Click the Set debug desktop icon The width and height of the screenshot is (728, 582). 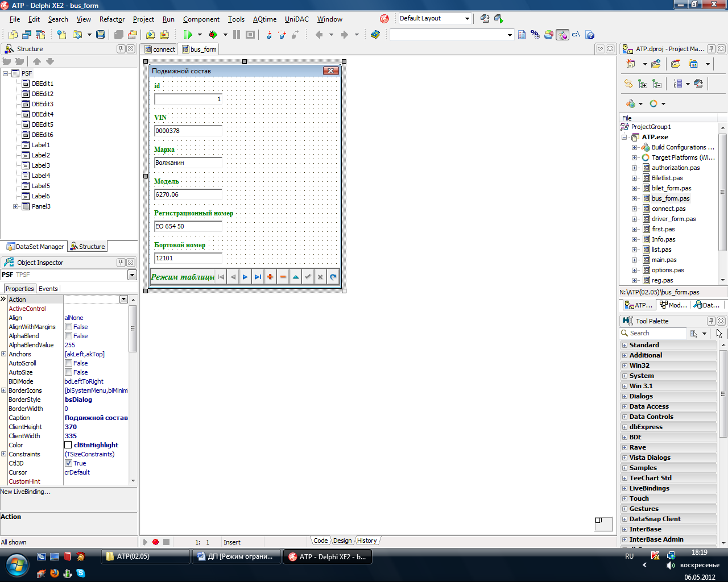pyautogui.click(x=499, y=19)
